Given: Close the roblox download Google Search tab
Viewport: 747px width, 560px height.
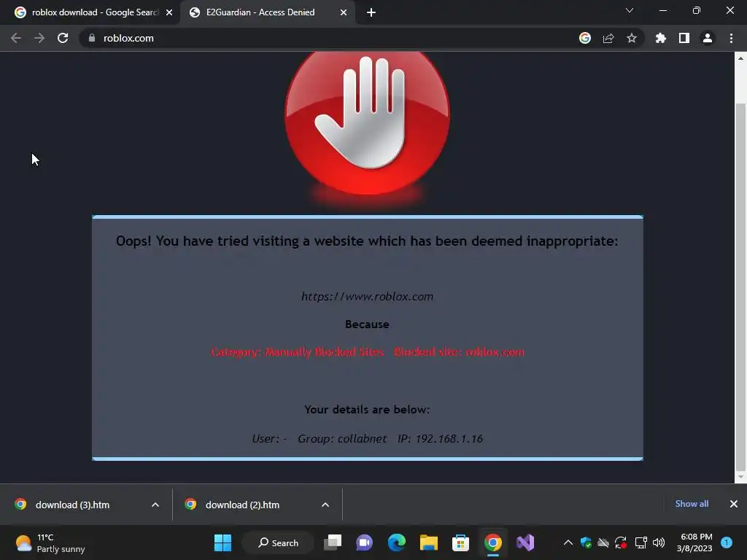Looking at the screenshot, I should coord(169,12).
